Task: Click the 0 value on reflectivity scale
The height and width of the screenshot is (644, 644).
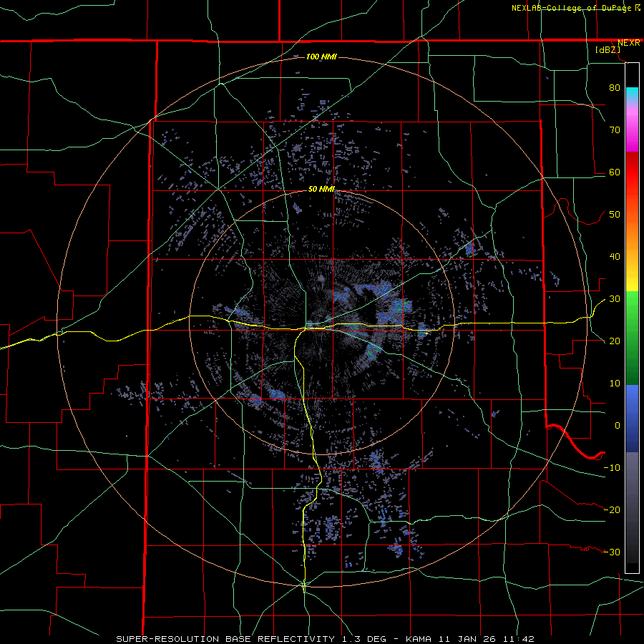Action: pos(618,426)
